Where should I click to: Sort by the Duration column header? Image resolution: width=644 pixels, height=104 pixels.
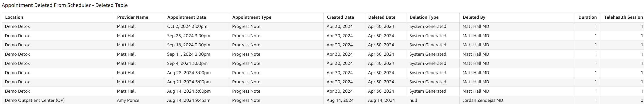click(x=587, y=17)
